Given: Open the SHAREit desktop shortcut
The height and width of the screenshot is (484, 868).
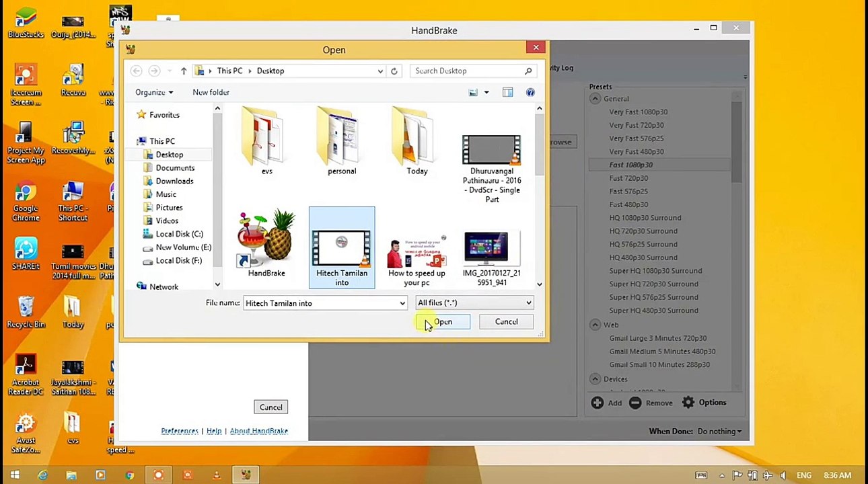Looking at the screenshot, I should [26, 255].
